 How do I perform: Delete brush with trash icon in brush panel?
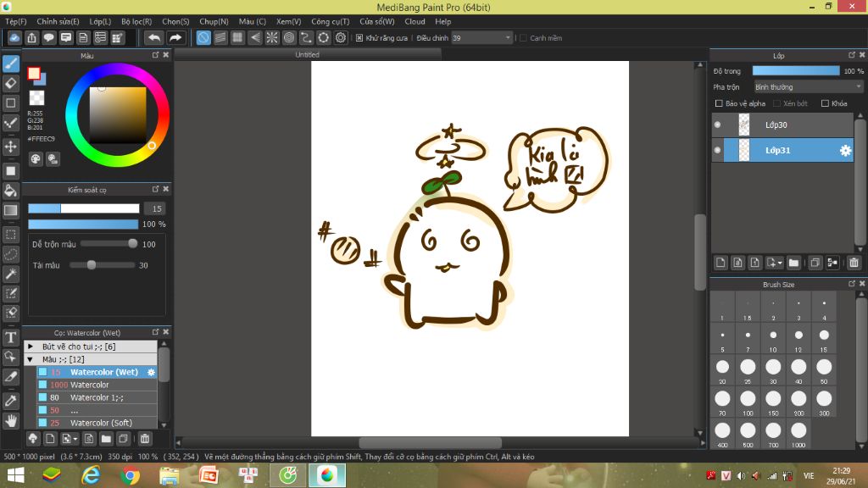point(144,439)
